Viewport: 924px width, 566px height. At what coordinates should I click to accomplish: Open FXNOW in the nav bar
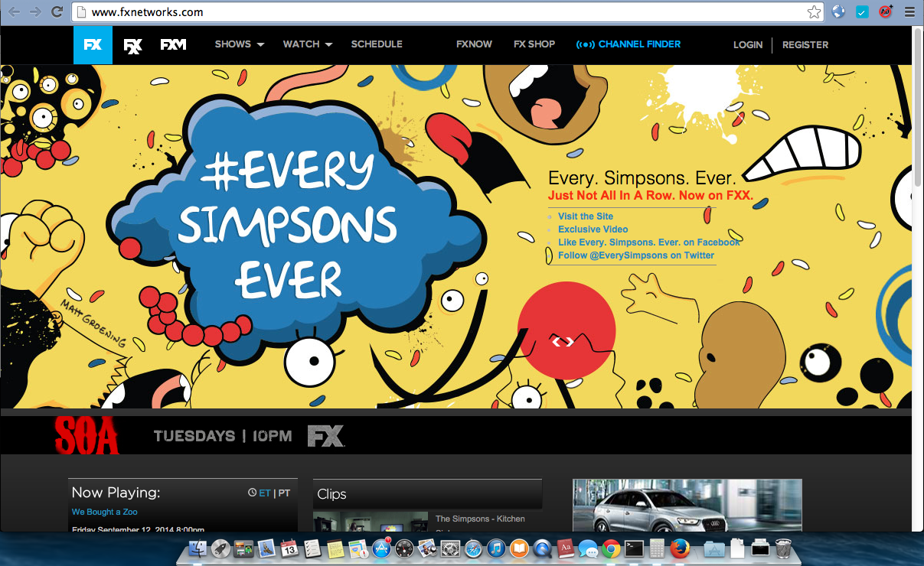[x=474, y=44]
